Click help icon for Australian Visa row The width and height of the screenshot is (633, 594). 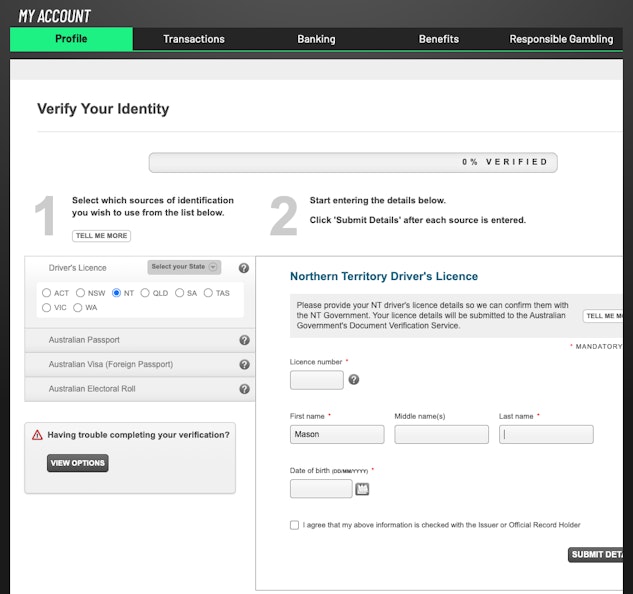tap(244, 365)
